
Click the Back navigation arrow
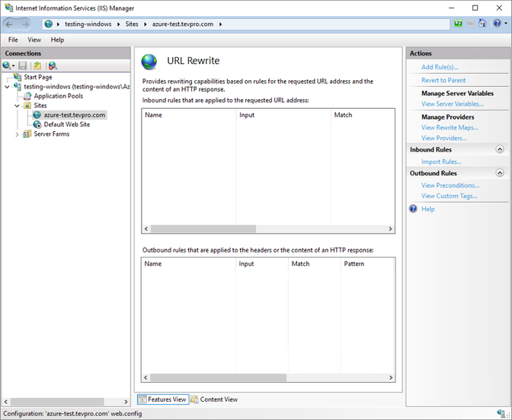tap(9, 24)
